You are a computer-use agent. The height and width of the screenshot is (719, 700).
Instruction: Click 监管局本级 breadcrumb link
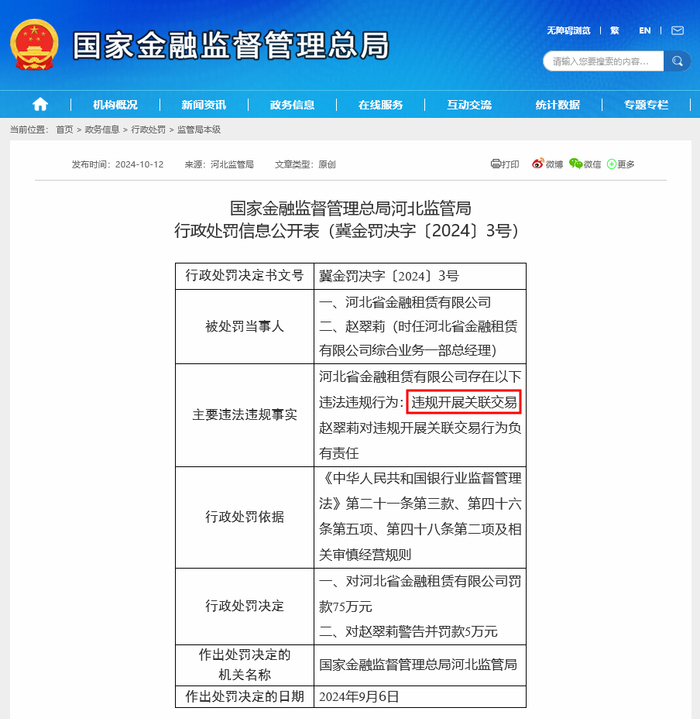coord(199,130)
